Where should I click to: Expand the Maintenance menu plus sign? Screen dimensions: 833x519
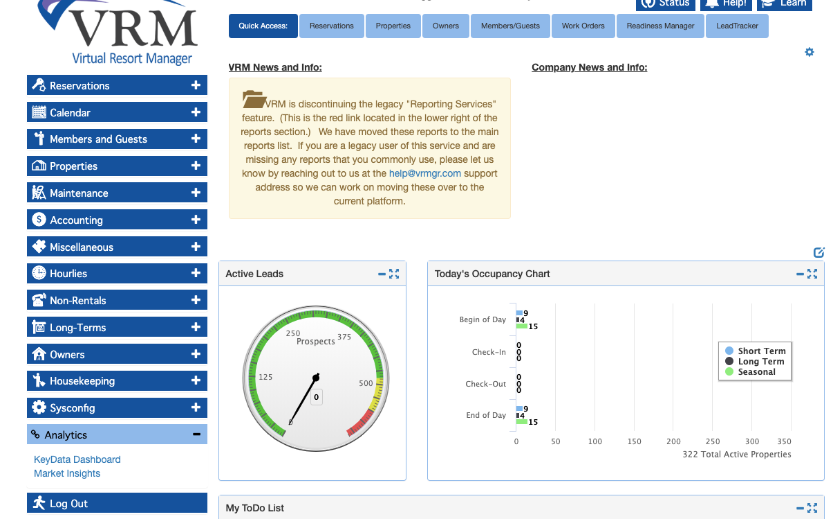tap(196, 192)
